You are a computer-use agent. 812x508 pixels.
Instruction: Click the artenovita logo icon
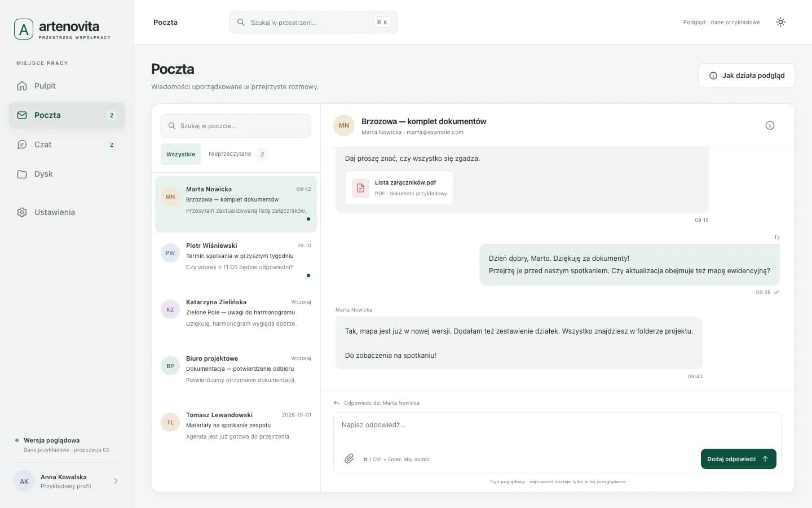point(24,29)
